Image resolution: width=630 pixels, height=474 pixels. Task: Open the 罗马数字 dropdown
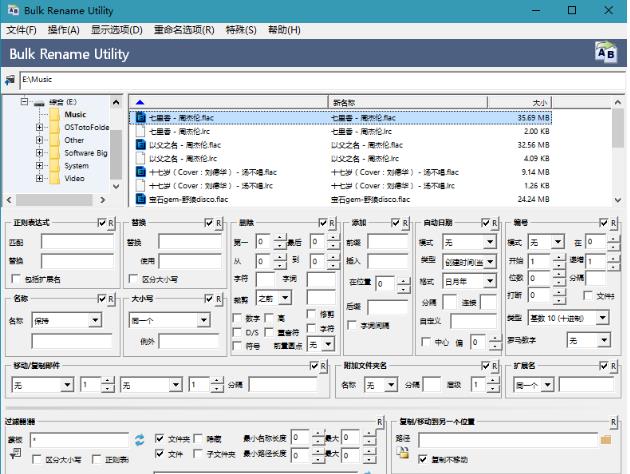[589, 341]
